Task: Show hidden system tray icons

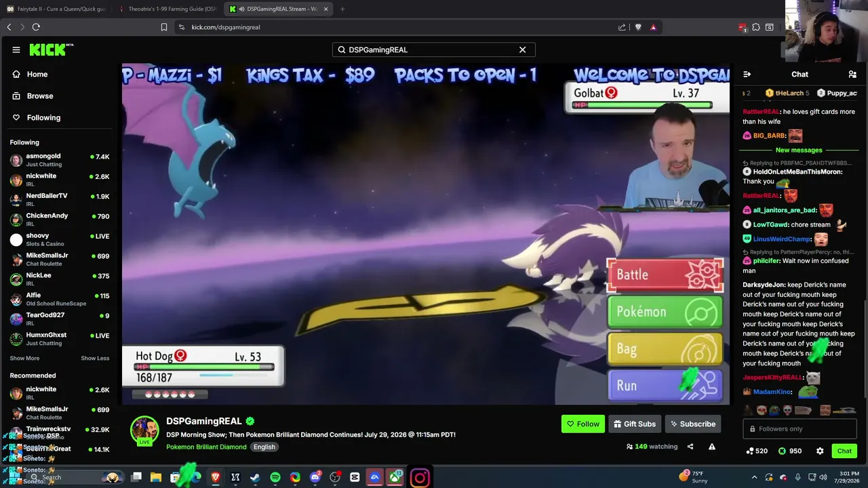Action: pyautogui.click(x=754, y=477)
